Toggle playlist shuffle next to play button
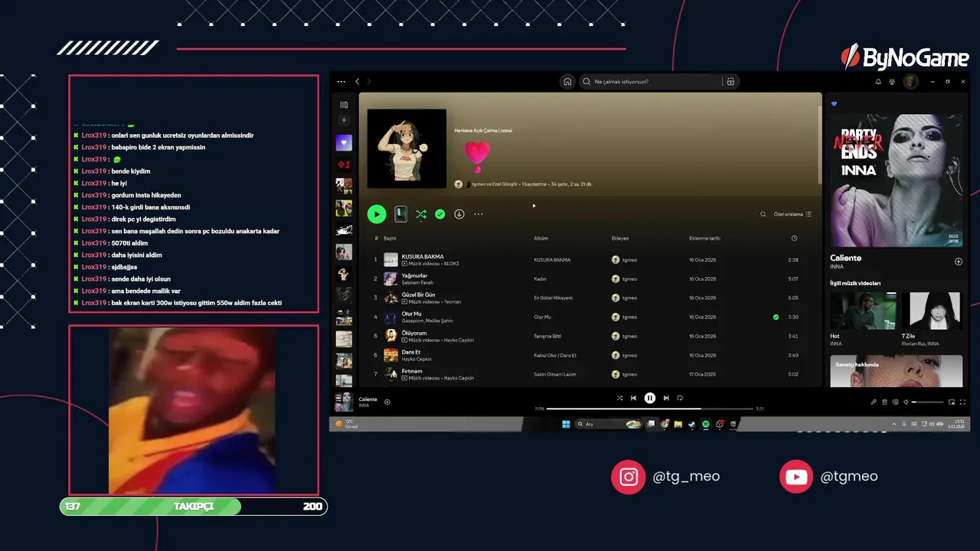 [x=421, y=214]
